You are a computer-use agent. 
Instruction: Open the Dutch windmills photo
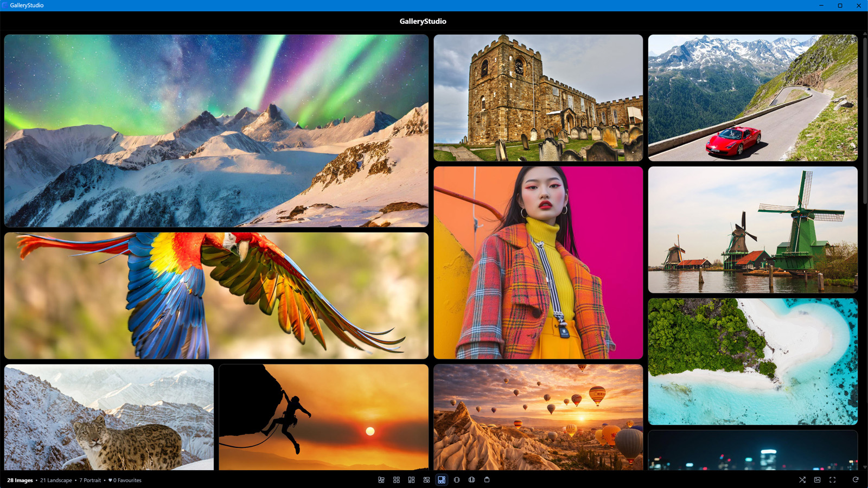[x=753, y=230]
